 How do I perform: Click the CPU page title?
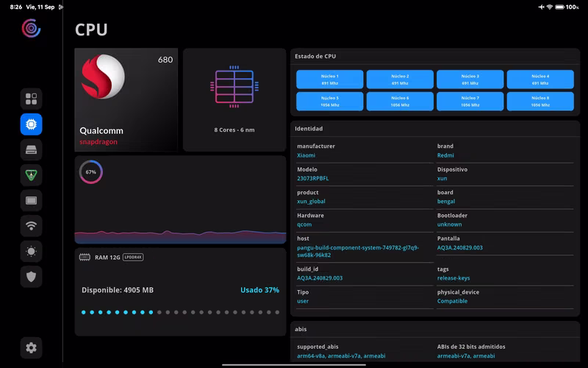click(x=91, y=29)
